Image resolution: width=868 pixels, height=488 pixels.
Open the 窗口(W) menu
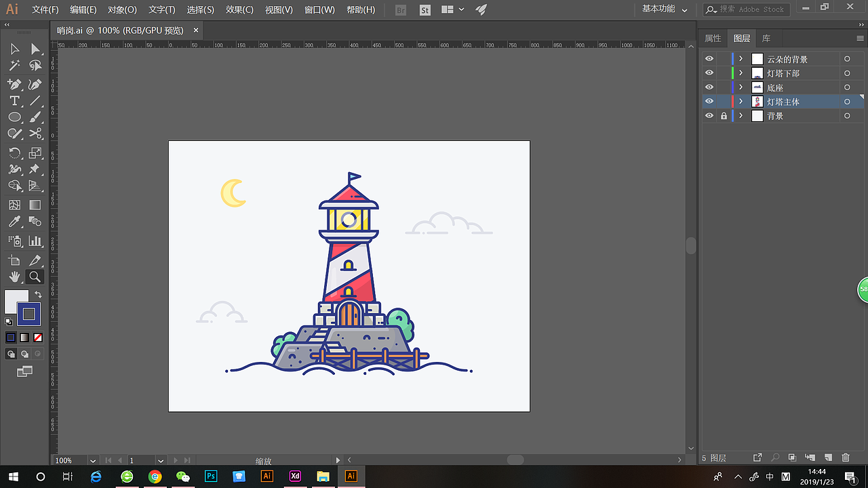pos(319,9)
